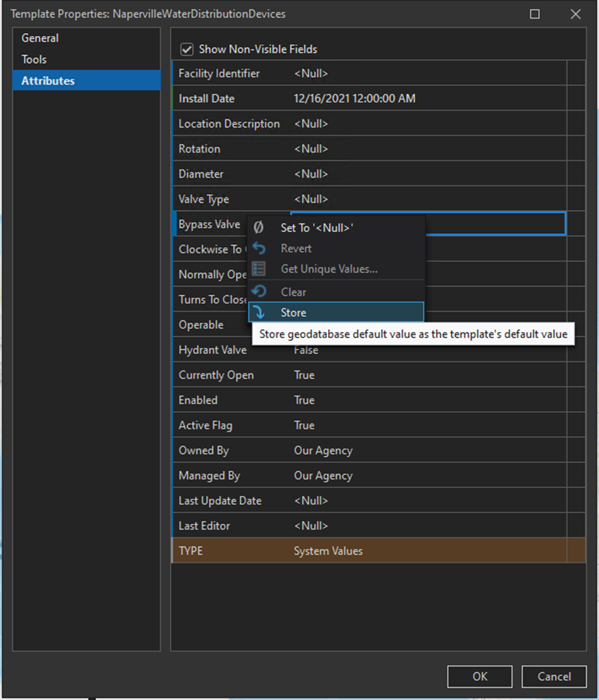
Task: Click the Get Unique Values icon
Action: [x=258, y=269]
